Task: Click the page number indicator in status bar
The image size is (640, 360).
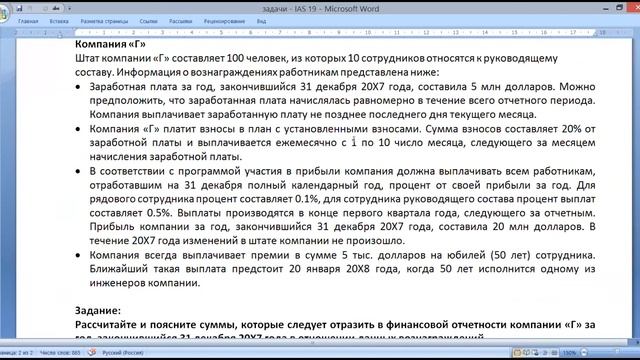Action: tap(16, 353)
